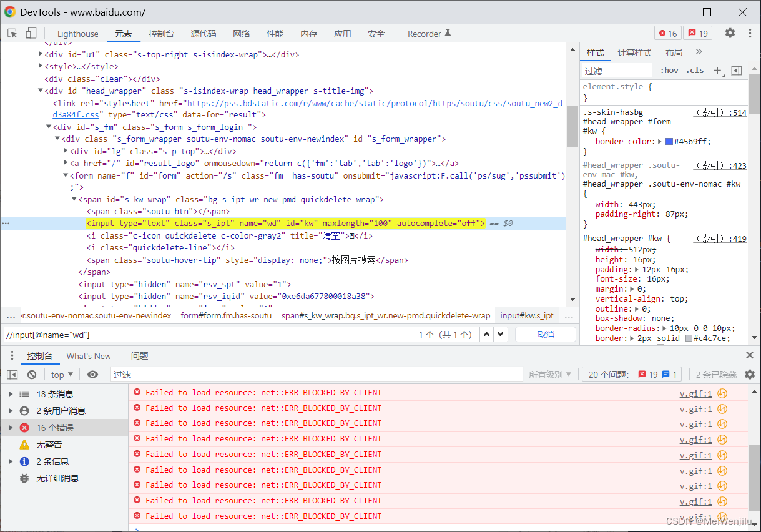The height and width of the screenshot is (532, 761).
Task: Expand the padding shorthand triangle in styles
Action: [x=636, y=270]
